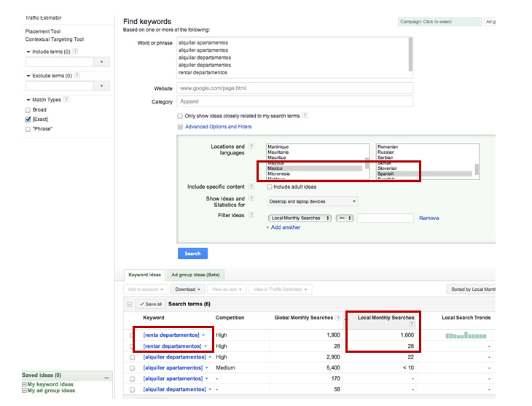Open Filter ideas help icon
The image size is (532, 406).
(251, 215)
